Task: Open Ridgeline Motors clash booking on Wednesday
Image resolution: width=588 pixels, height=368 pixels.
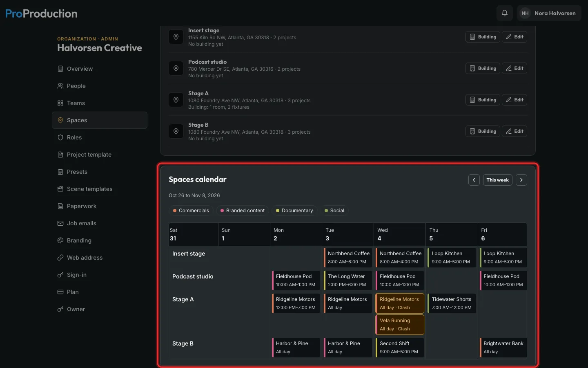Action: (x=400, y=303)
